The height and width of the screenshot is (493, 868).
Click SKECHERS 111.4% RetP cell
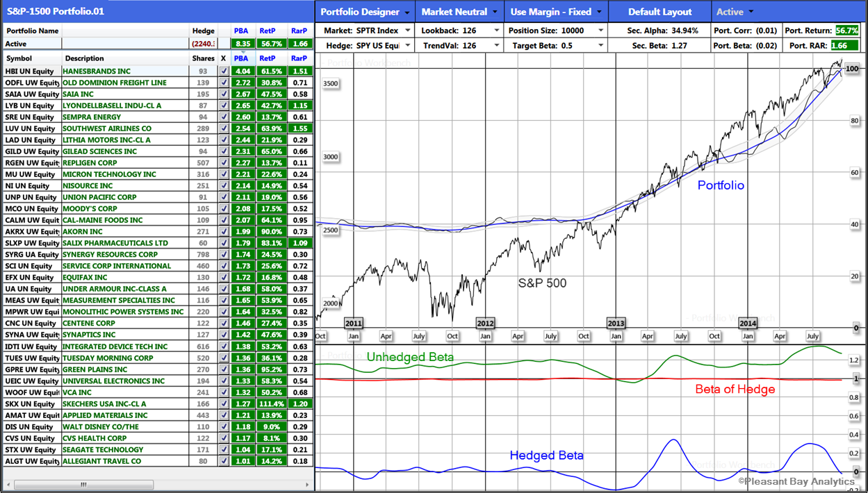271,403
